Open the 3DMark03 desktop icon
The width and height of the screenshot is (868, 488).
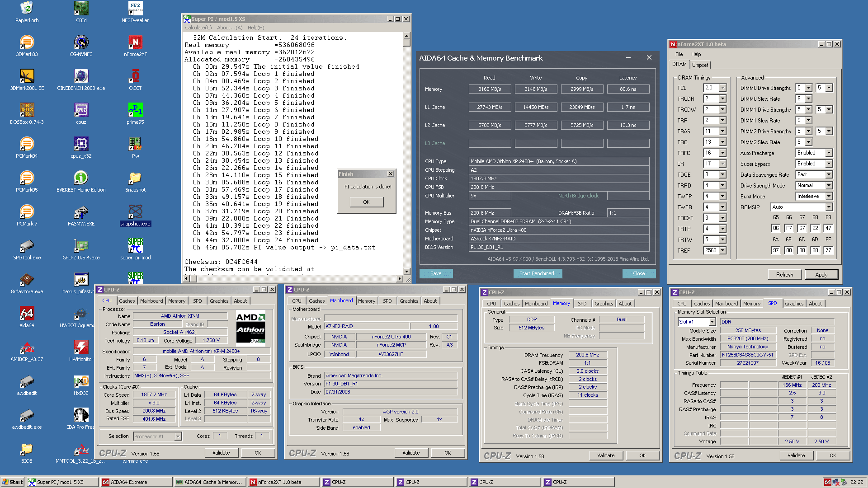click(x=27, y=43)
